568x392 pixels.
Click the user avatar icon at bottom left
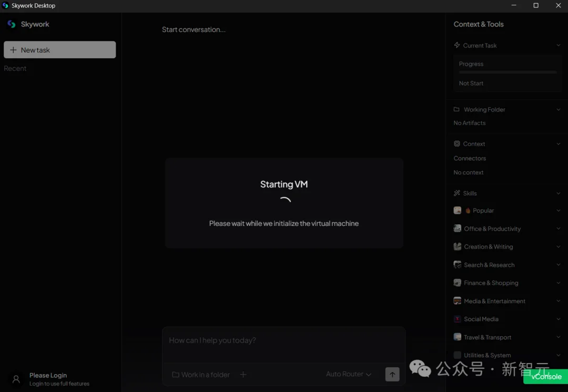(16, 379)
